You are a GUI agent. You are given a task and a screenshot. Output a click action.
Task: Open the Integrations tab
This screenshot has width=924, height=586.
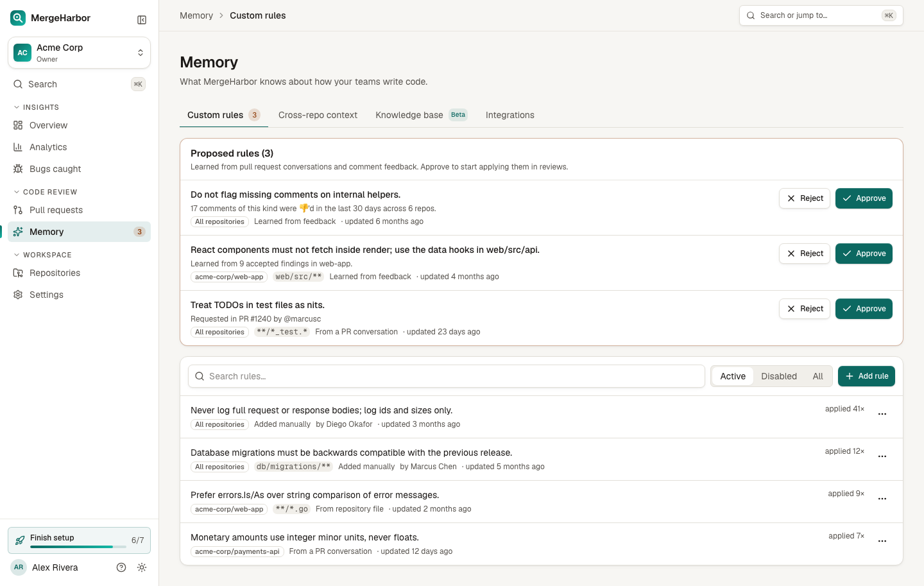(x=510, y=115)
